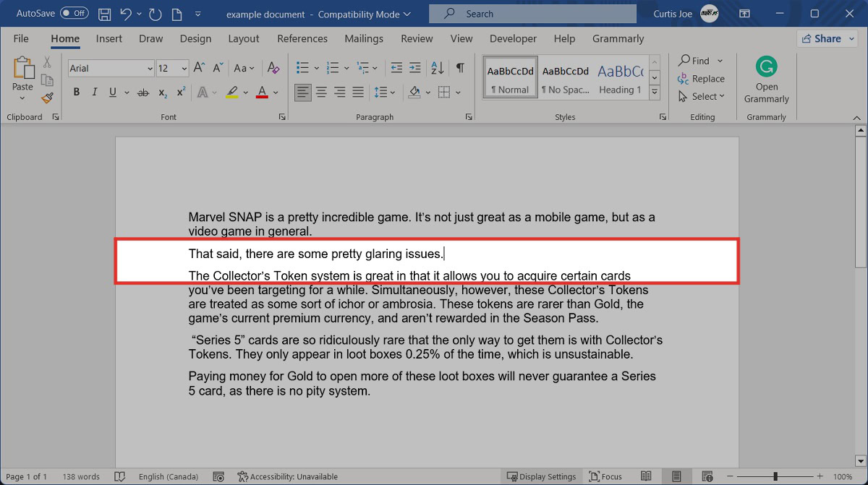Apply the No Spacing style
This screenshot has width=868, height=485.
click(x=565, y=77)
